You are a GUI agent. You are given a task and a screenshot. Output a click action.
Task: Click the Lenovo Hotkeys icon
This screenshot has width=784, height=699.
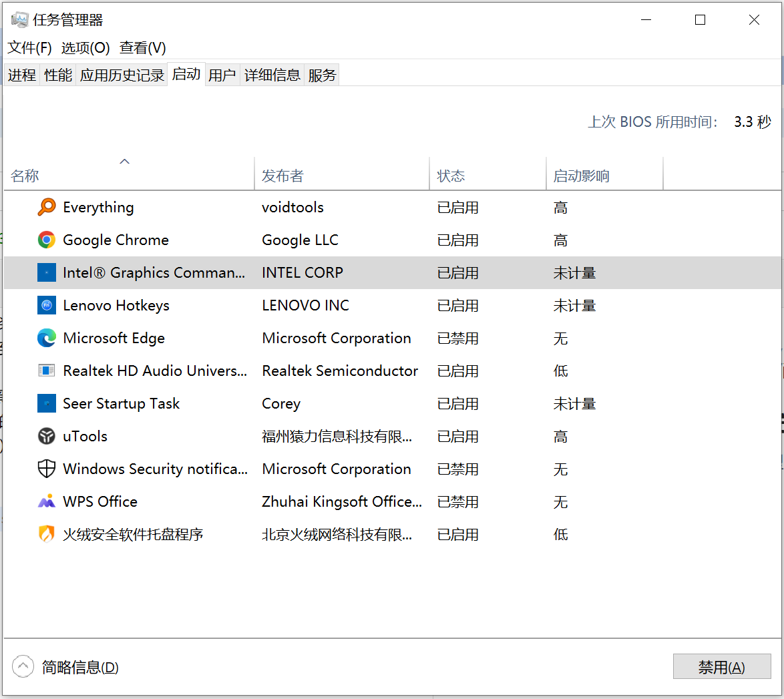coord(47,305)
